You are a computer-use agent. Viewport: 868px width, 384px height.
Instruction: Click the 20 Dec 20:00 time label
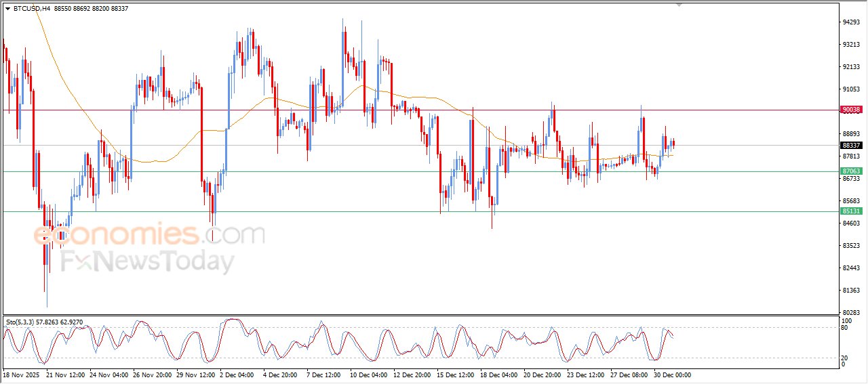543,375
